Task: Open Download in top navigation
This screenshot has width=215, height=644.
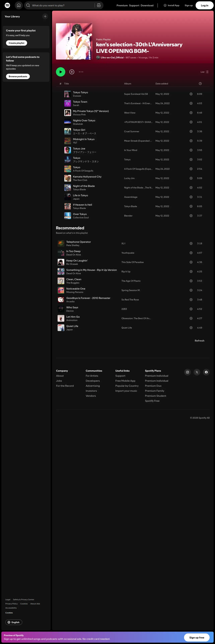Action: point(147,6)
